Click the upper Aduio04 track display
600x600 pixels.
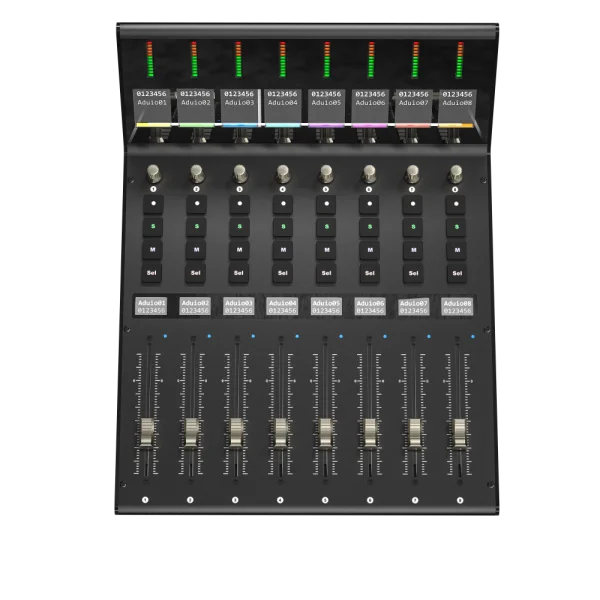[x=282, y=106]
